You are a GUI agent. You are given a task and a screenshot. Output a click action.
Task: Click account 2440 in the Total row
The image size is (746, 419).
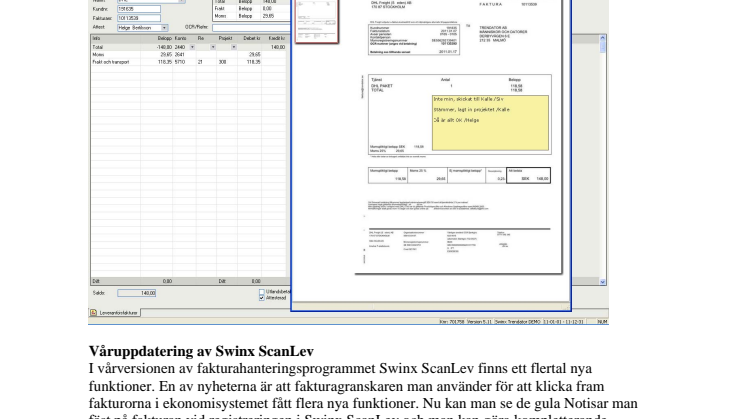180,47
